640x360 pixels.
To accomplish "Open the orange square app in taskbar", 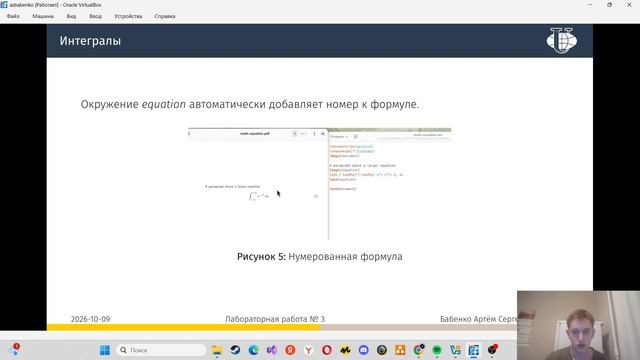I will tap(400, 350).
